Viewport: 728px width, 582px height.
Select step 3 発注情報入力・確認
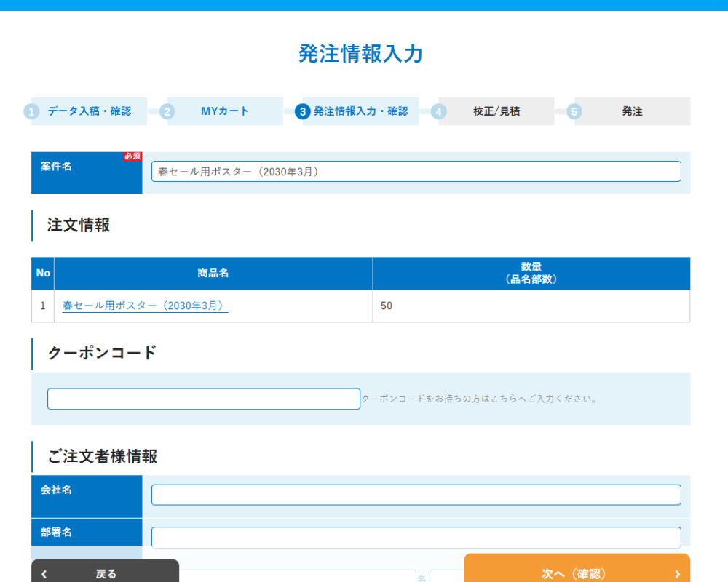click(357, 111)
